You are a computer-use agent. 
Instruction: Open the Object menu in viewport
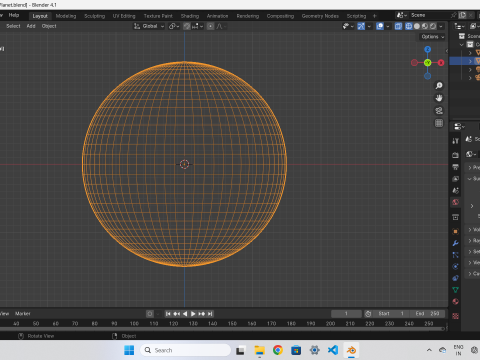pyautogui.click(x=49, y=26)
